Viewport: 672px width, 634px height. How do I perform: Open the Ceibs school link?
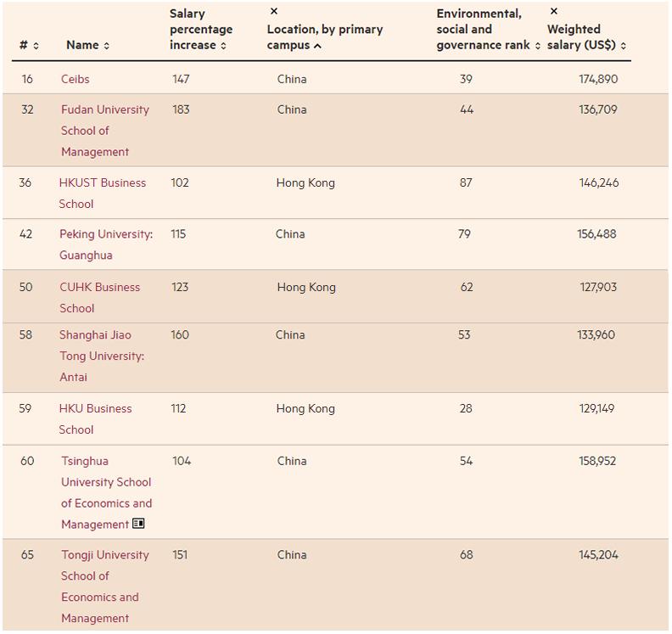click(75, 79)
